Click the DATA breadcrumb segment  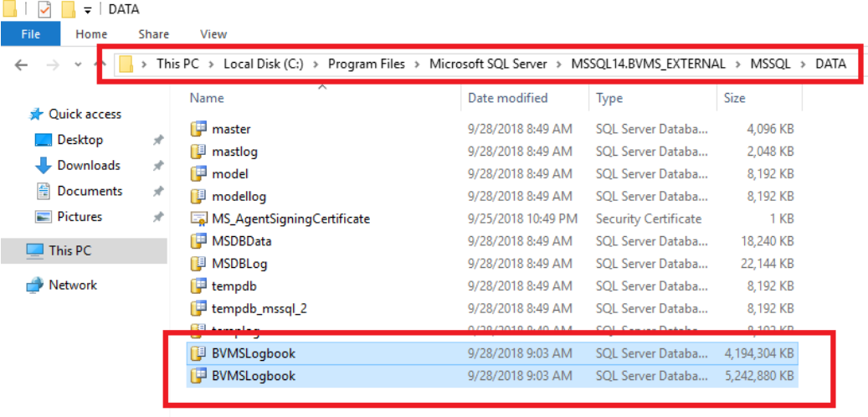(830, 64)
